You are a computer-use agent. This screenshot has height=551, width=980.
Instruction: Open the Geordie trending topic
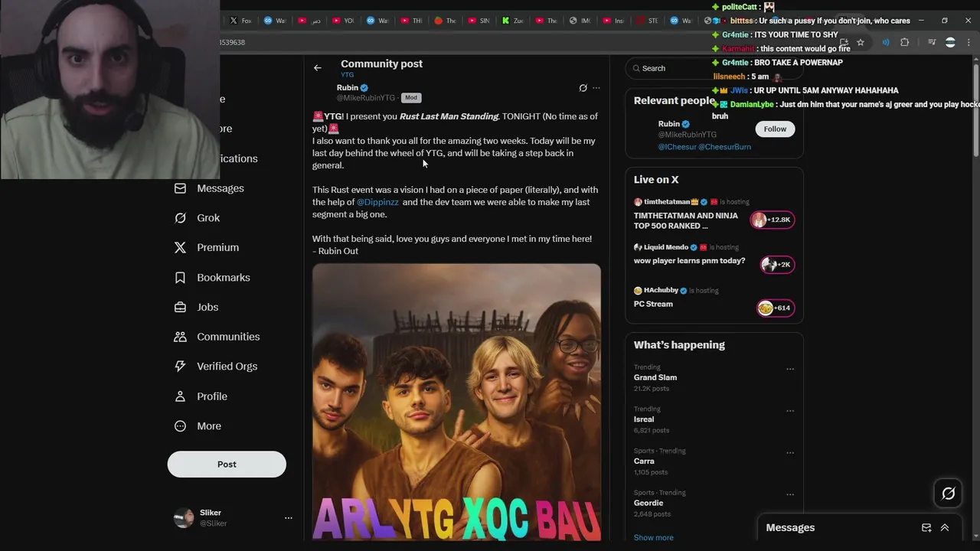click(x=648, y=503)
